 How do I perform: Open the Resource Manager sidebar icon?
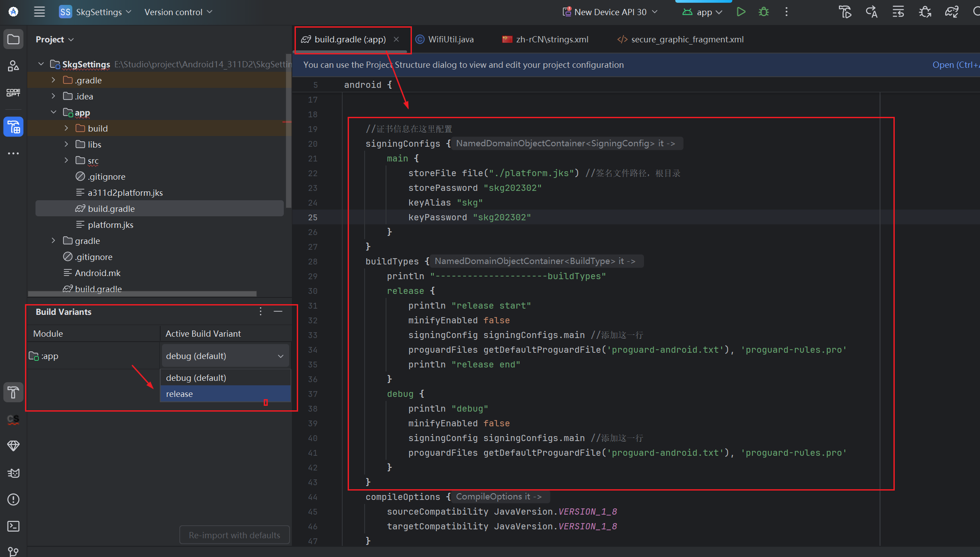13,66
